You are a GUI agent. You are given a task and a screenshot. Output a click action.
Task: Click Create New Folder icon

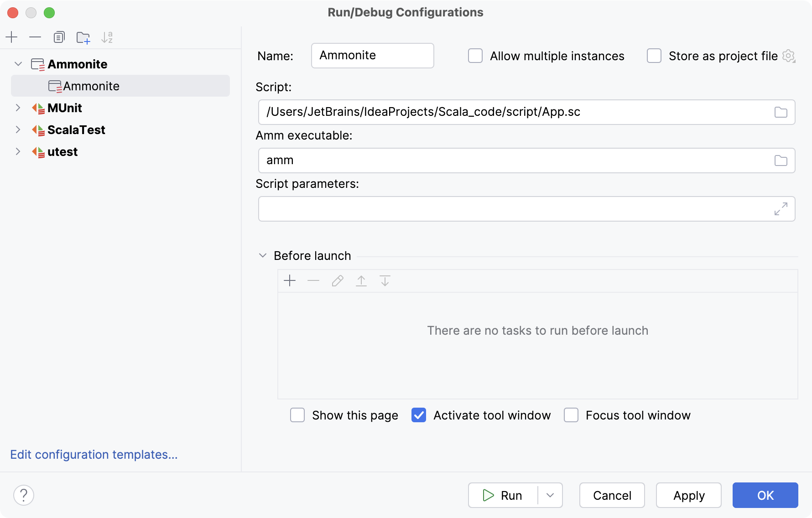click(83, 37)
